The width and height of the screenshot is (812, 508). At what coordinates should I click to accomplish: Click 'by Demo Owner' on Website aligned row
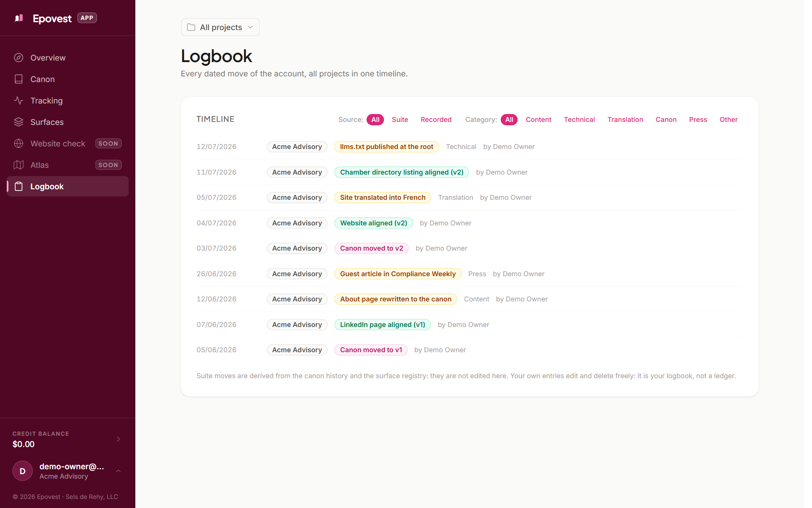pyautogui.click(x=445, y=223)
